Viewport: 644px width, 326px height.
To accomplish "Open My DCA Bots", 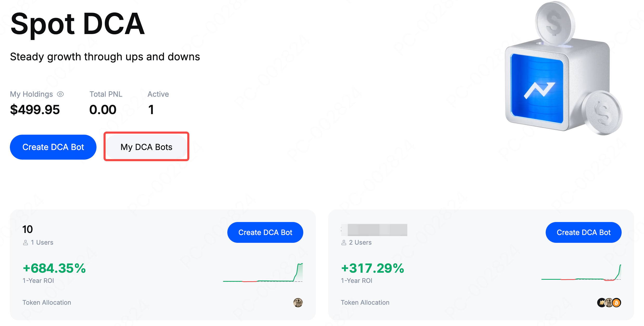I will [x=146, y=147].
